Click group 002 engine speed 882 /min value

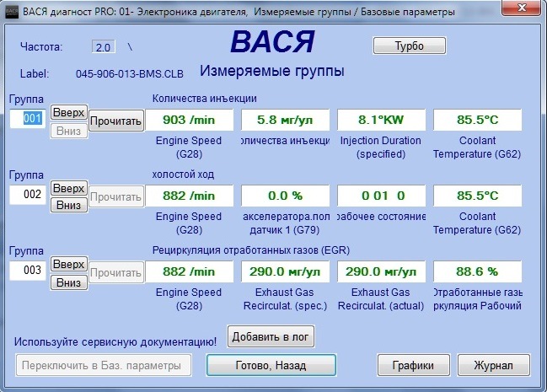(x=189, y=196)
